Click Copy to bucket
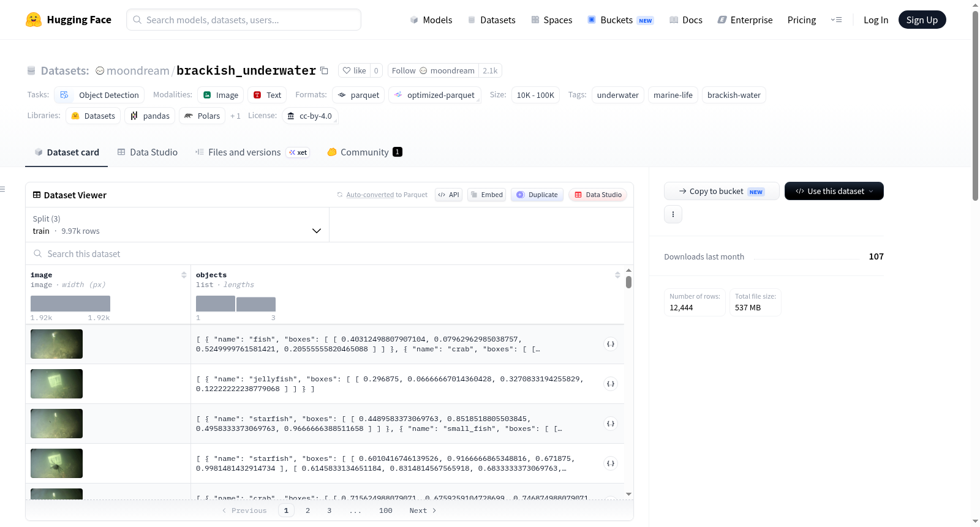 point(722,191)
